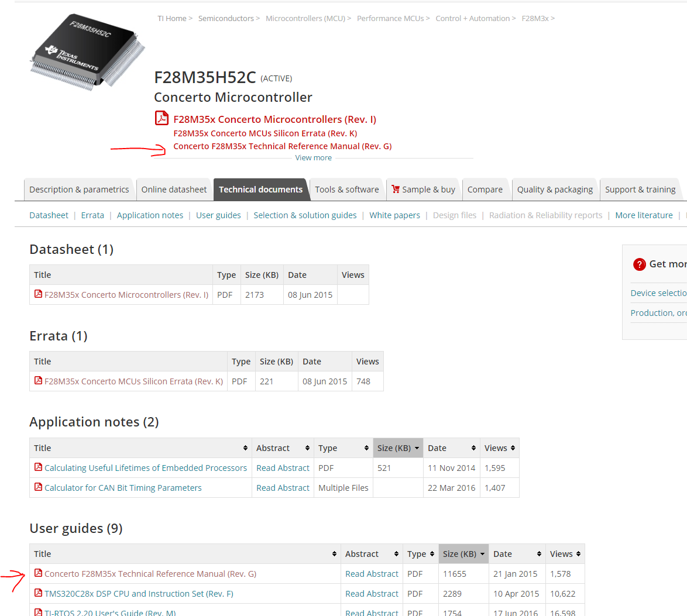This screenshot has width=687, height=616.
Task: Open Silicon Errata (Rev. K) header link
Action: (x=265, y=133)
